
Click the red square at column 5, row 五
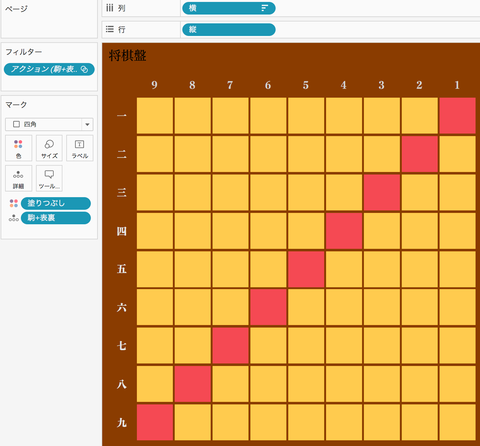306,269
